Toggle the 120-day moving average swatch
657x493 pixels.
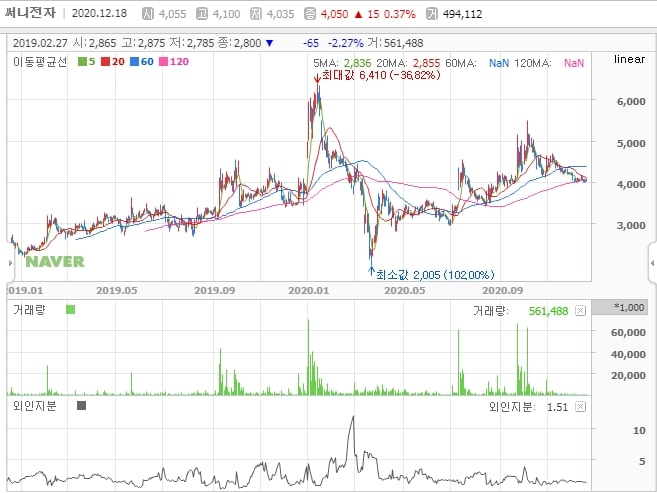point(163,62)
